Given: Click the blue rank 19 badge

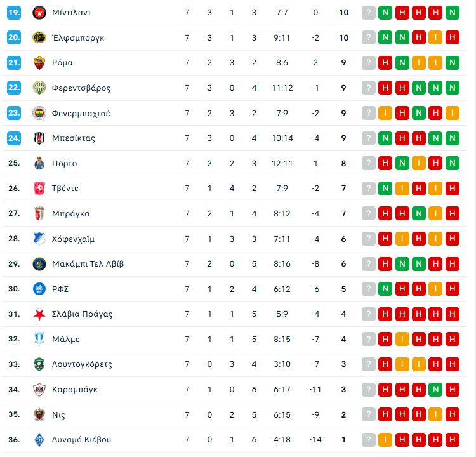Looking at the screenshot, I should pos(15,13).
